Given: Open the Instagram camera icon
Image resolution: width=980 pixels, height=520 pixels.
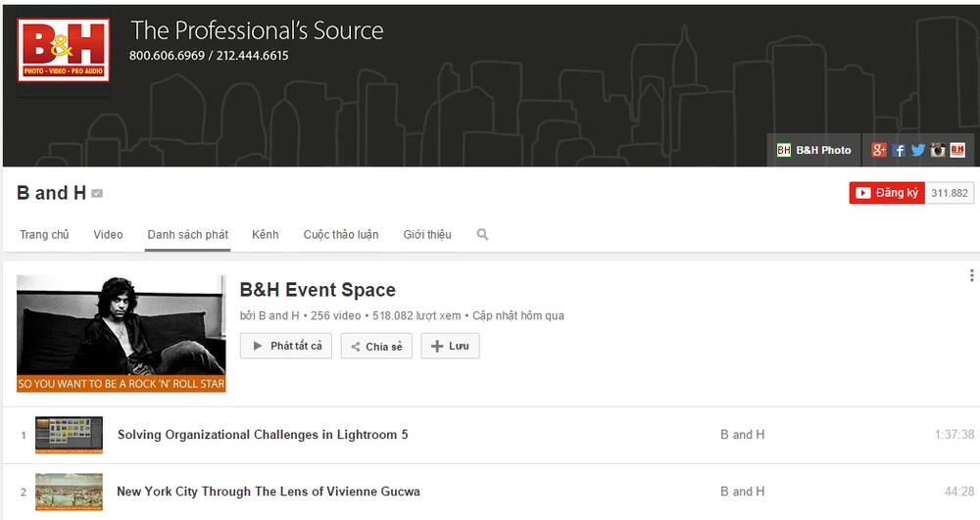Looking at the screenshot, I should [938, 150].
